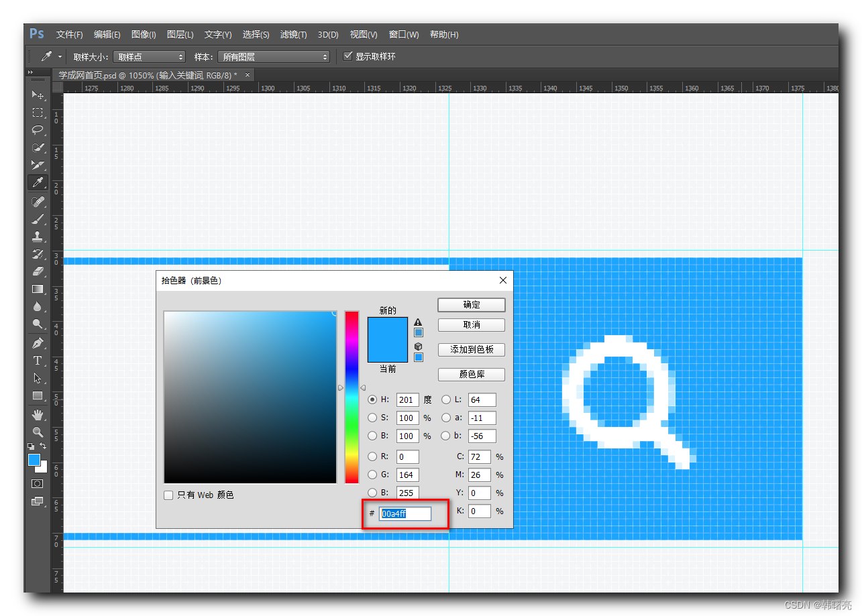Image resolution: width=862 pixels, height=616 pixels.
Task: Click the new color preview swatch
Action: click(388, 328)
